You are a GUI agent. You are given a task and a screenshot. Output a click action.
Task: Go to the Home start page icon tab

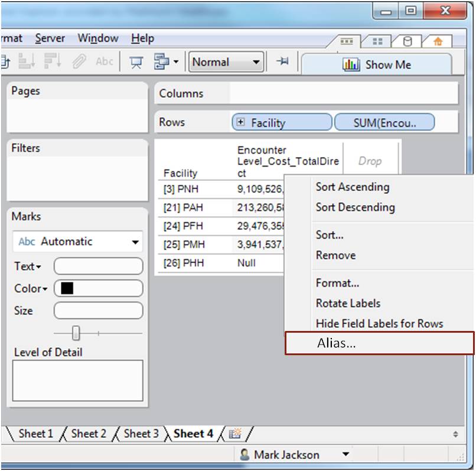pos(438,42)
